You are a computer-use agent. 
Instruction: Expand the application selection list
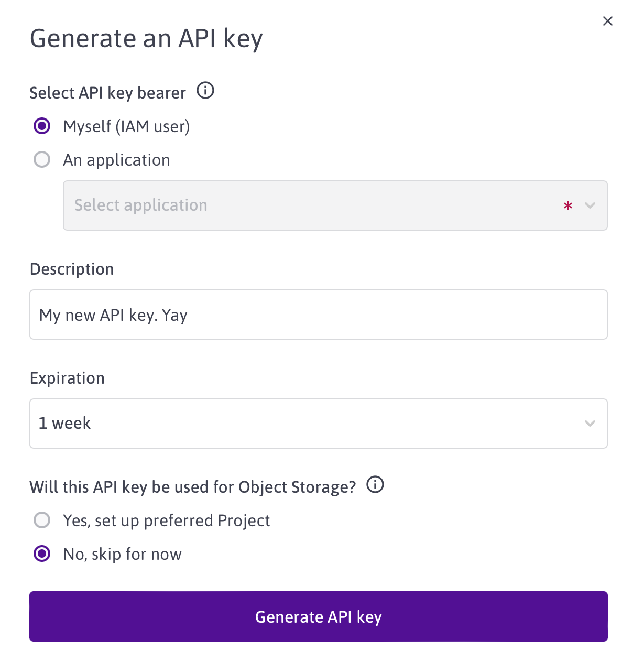[x=335, y=205]
